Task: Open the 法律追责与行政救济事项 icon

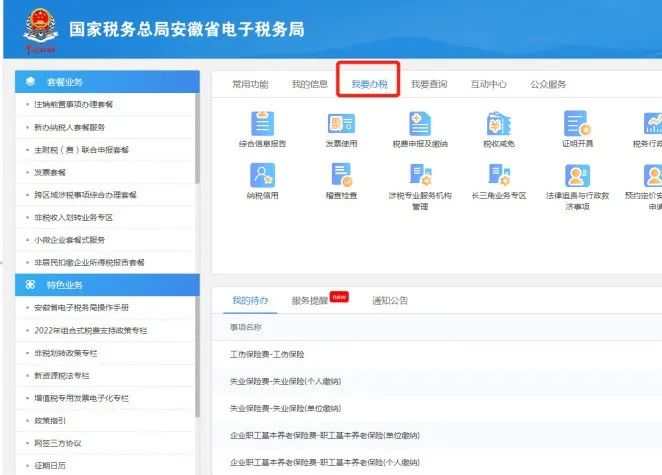Action: 577,175
